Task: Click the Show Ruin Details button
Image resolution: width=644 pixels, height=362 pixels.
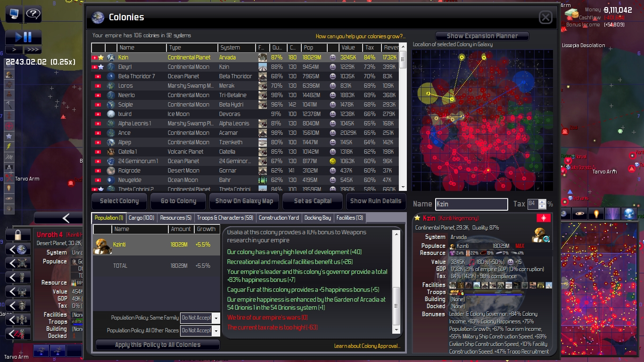Action: pos(376,201)
